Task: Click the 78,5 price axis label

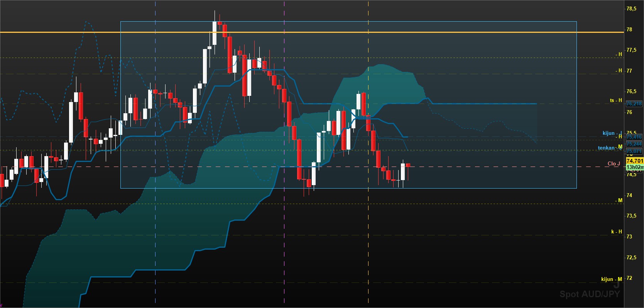Action: click(632, 9)
